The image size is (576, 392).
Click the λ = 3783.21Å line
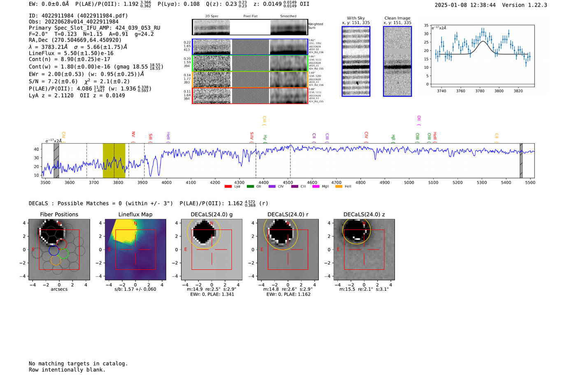[x=78, y=47]
